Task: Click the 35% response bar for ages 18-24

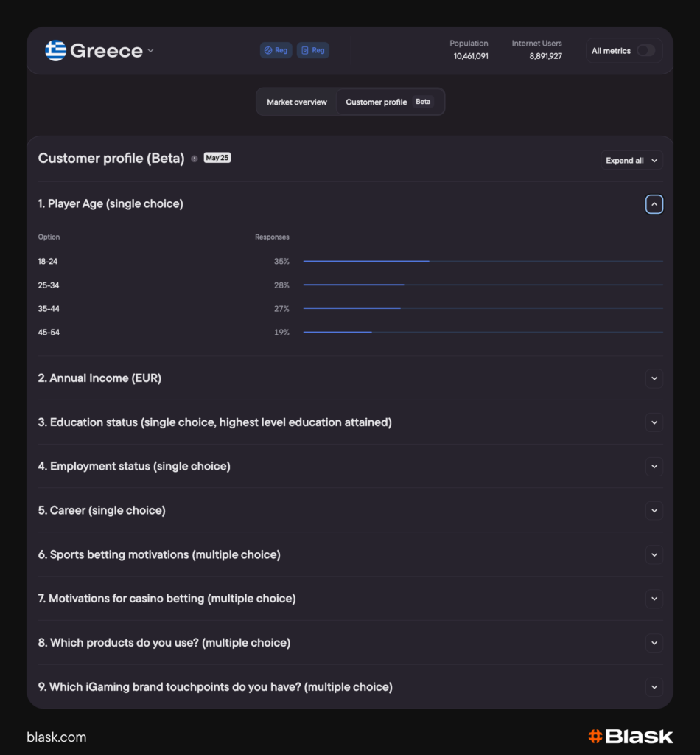Action: [366, 261]
